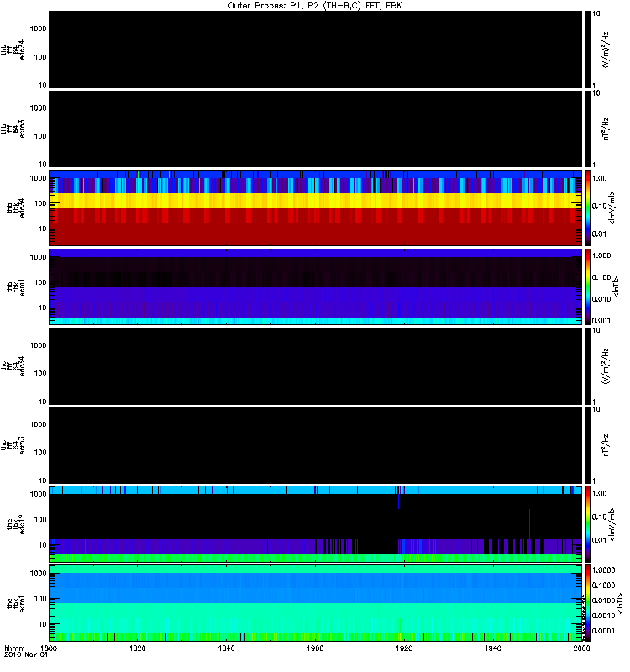Select the thc fbk edc12 spectrogram panel
Viewport: 630px width, 672px height.
315,524
